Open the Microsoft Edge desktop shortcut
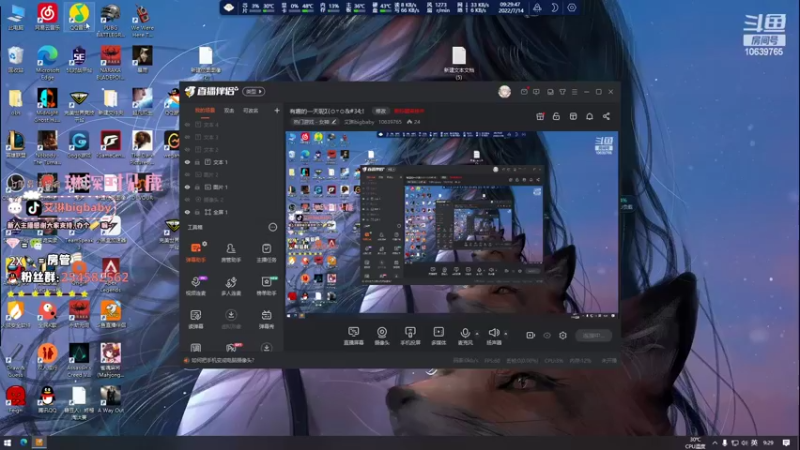Image resolution: width=800 pixels, height=450 pixels. coord(47,62)
